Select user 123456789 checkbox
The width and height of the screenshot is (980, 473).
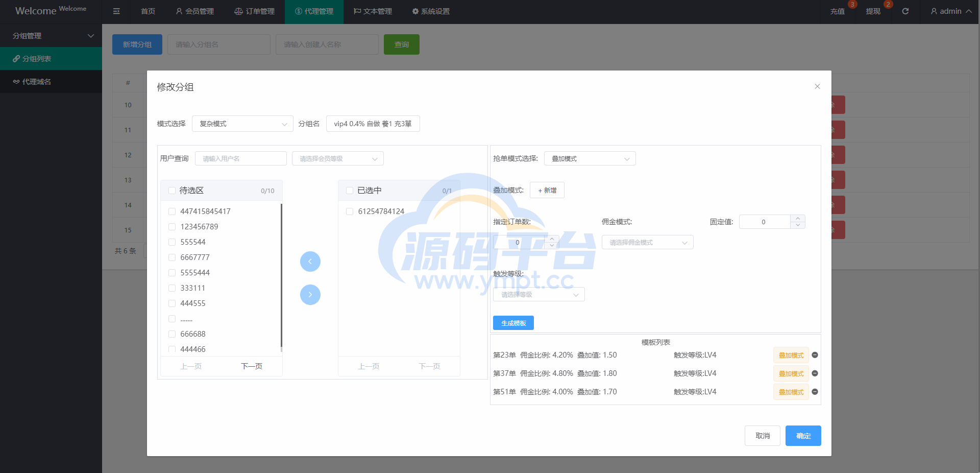172,227
